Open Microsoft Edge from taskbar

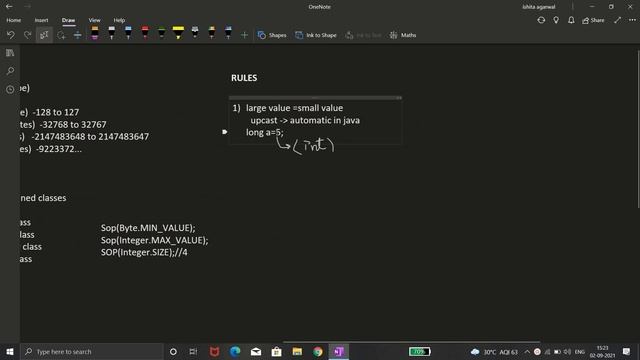[235, 351]
